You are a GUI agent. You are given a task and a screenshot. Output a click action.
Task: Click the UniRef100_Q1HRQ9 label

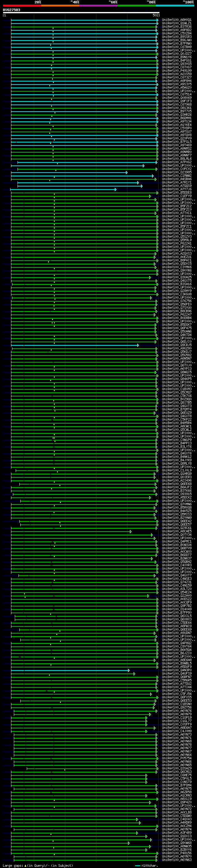click(x=177, y=474)
